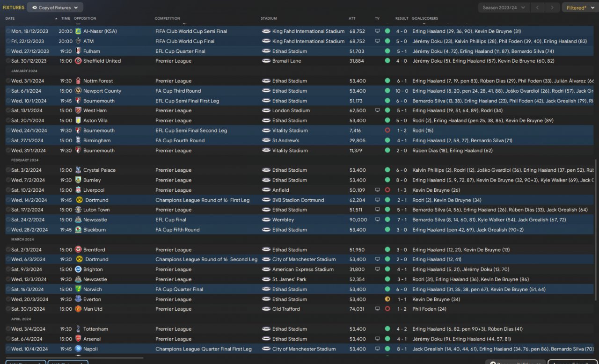Go to the next season arrow
The image size is (599, 364).
coord(553,7)
